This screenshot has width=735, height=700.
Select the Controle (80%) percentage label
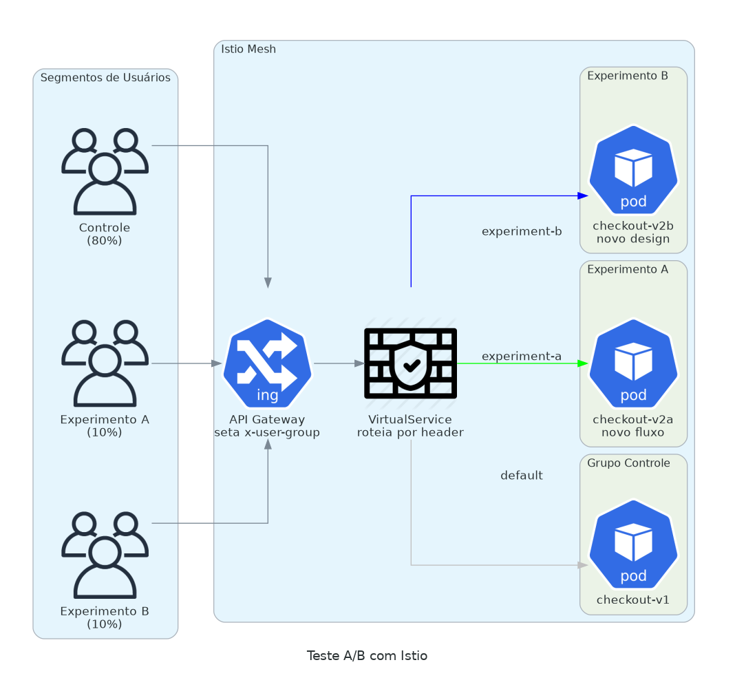click(x=105, y=234)
